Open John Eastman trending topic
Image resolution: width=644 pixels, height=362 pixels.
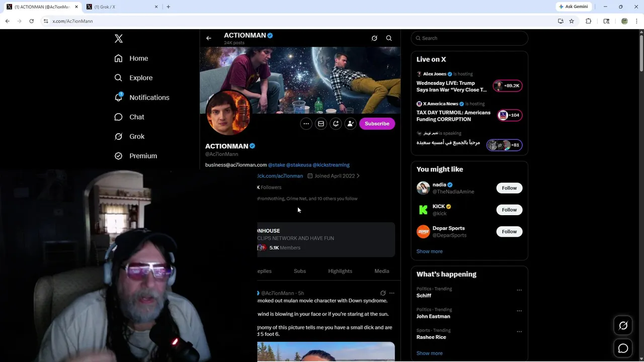click(x=433, y=316)
